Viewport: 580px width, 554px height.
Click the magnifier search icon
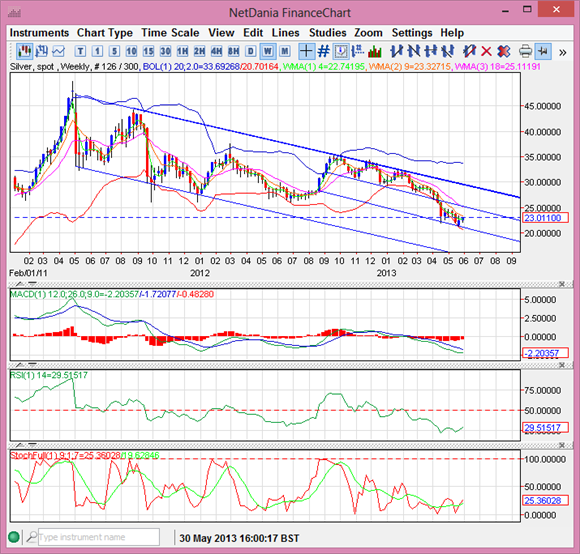(x=32, y=537)
